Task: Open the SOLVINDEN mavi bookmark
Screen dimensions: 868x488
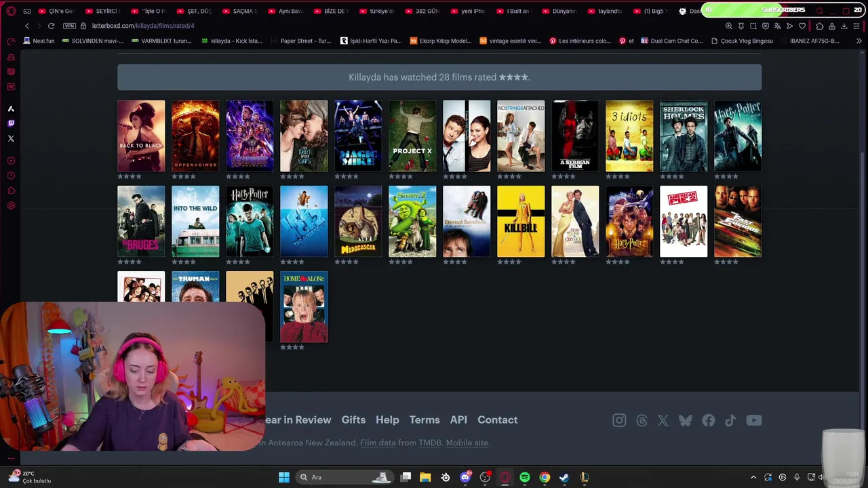Action: coord(92,41)
